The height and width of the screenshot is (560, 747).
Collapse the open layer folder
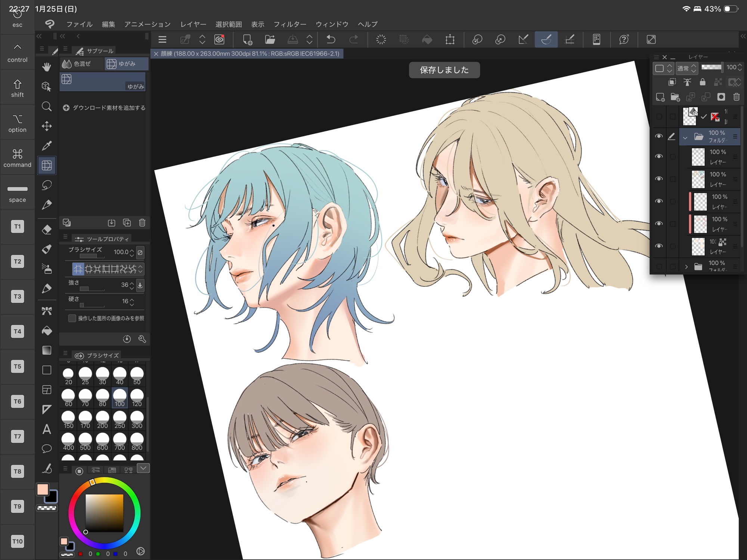(x=685, y=137)
